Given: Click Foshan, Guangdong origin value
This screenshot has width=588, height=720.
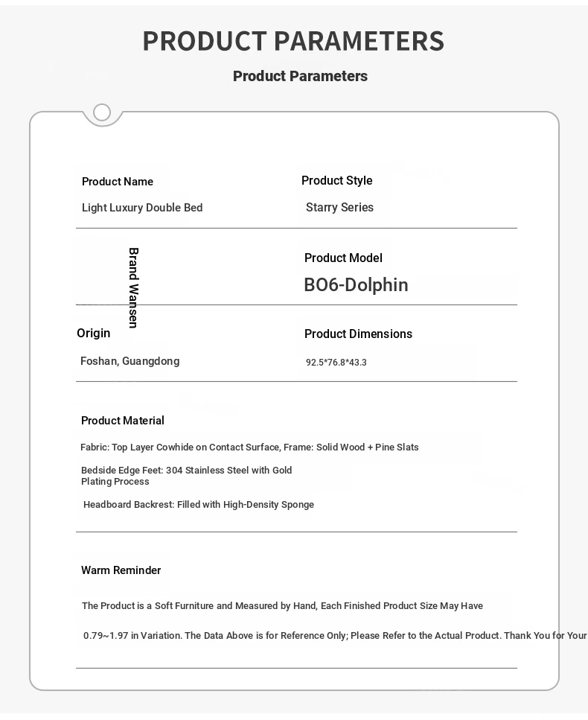Looking at the screenshot, I should tap(130, 361).
